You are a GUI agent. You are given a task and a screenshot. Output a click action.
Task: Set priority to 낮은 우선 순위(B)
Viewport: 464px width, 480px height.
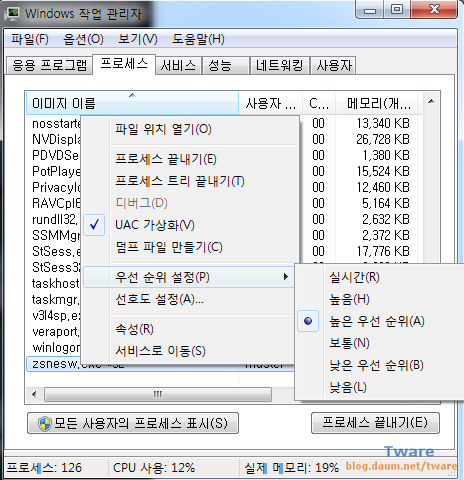click(x=376, y=365)
